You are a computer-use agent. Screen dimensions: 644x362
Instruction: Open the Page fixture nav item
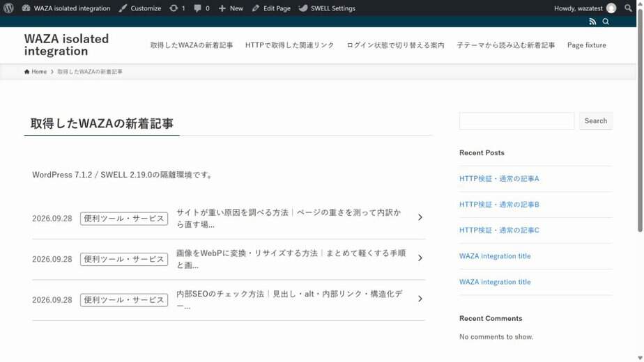tap(587, 45)
